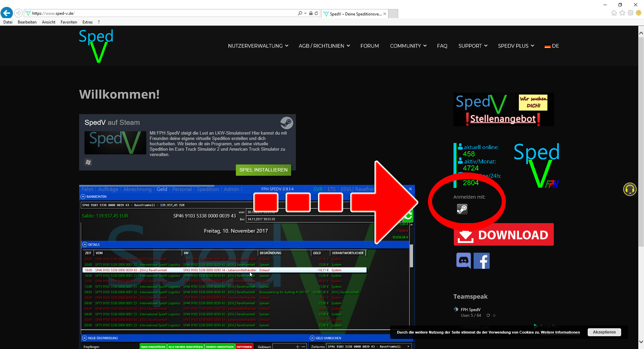644x349 pixels.
Task: Open the Discord icon link
Action: [464, 261]
